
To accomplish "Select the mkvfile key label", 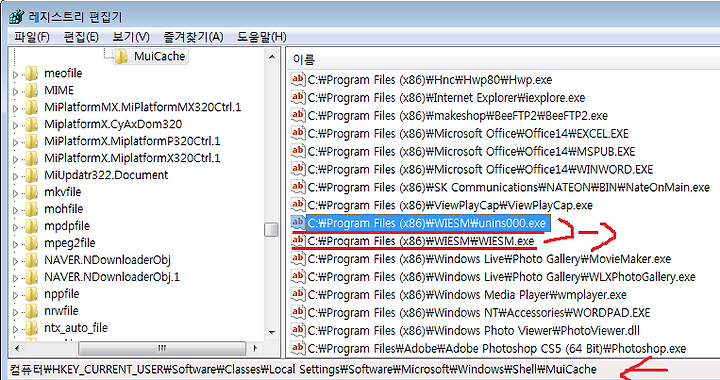I will [62, 192].
